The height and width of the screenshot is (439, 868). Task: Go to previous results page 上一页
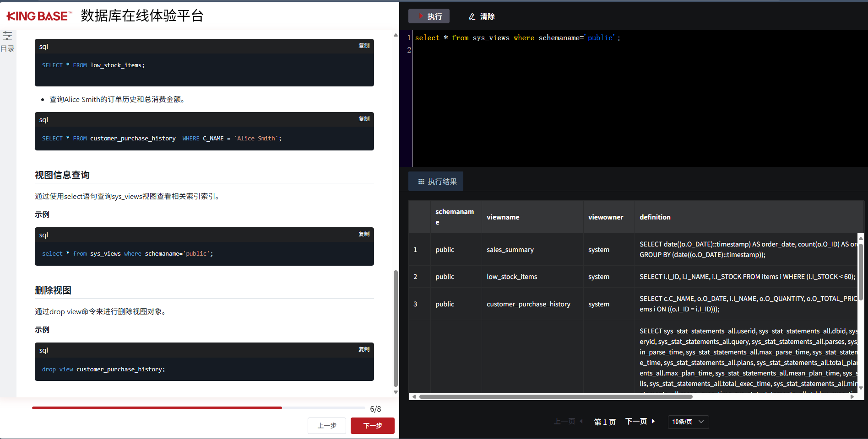coord(568,421)
